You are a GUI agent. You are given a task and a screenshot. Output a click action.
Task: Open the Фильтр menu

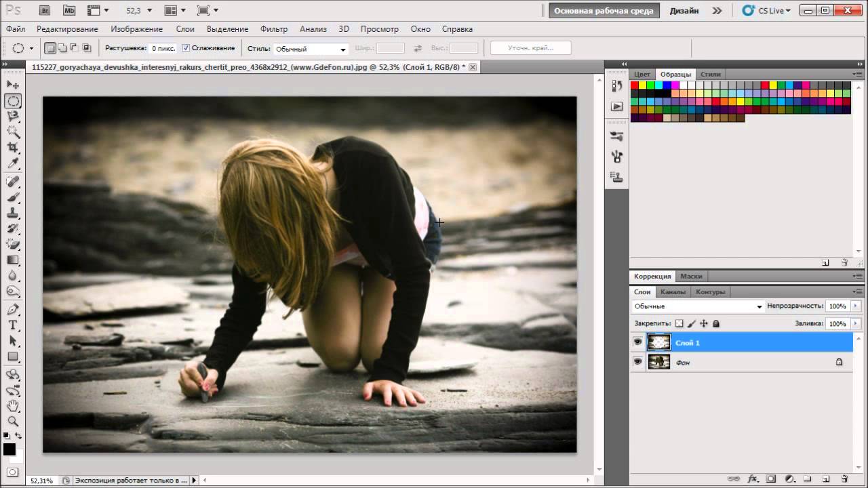tap(274, 29)
